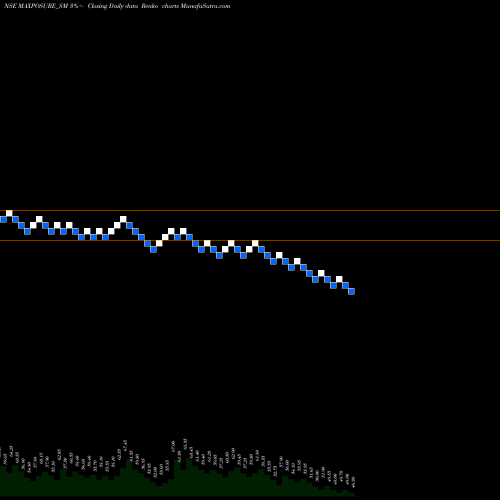Click the '67.45' price label above volume bars

click(125, 446)
